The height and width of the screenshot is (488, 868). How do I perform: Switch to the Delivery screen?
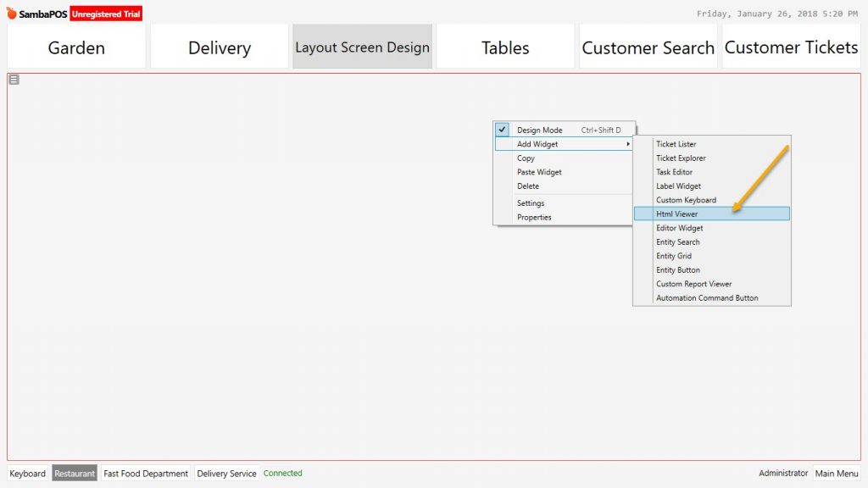coord(220,47)
